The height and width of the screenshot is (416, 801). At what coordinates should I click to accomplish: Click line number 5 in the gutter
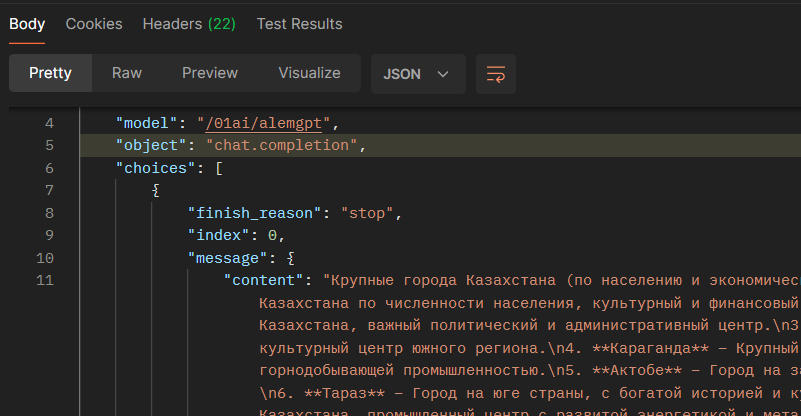(x=49, y=146)
